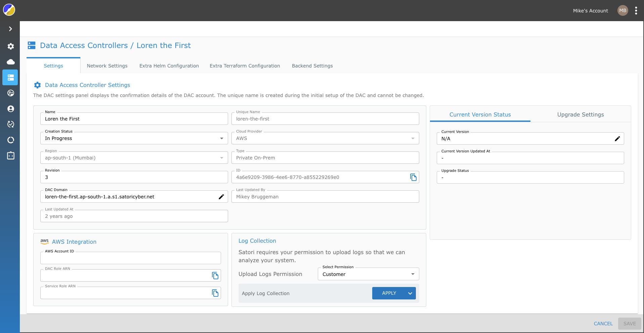Image resolution: width=644 pixels, height=333 pixels.
Task: Click the server icon beside the page title
Action: (x=32, y=45)
